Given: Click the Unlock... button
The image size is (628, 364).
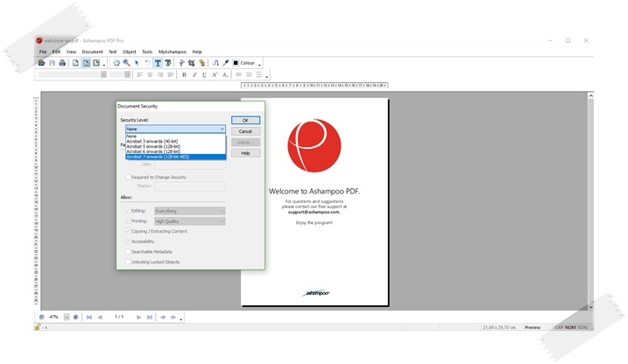Looking at the screenshot, I should (x=245, y=142).
